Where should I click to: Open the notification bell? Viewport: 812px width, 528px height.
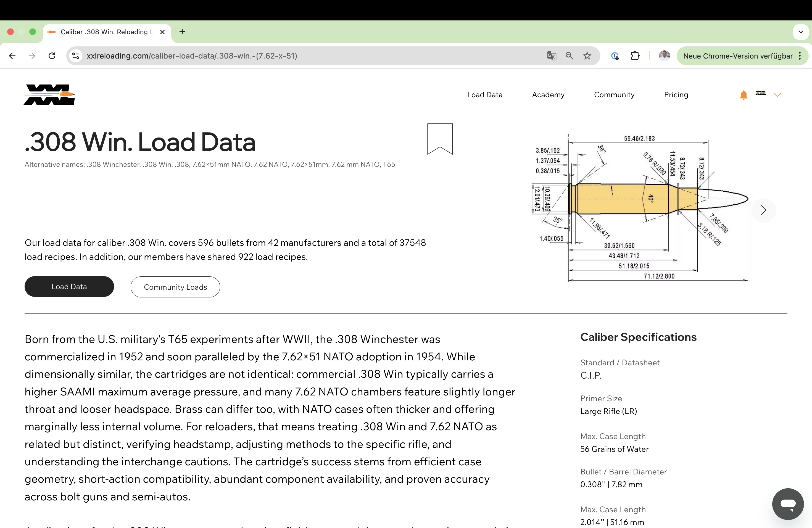(744, 95)
